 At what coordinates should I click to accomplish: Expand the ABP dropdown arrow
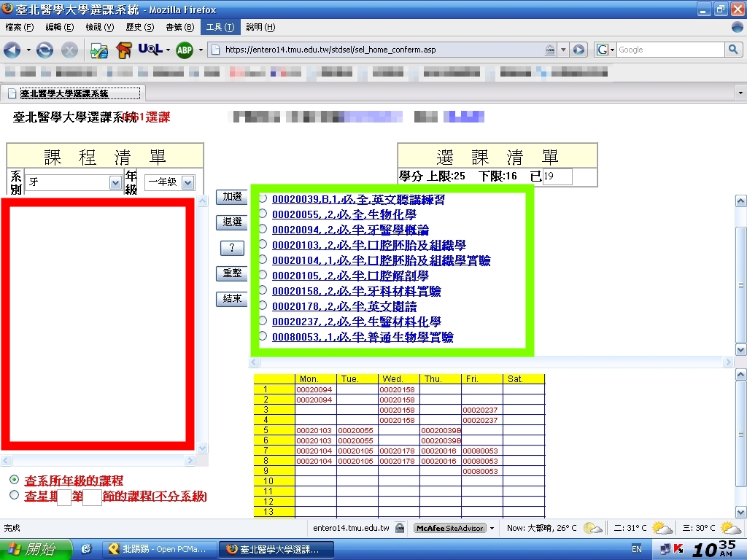point(201,50)
